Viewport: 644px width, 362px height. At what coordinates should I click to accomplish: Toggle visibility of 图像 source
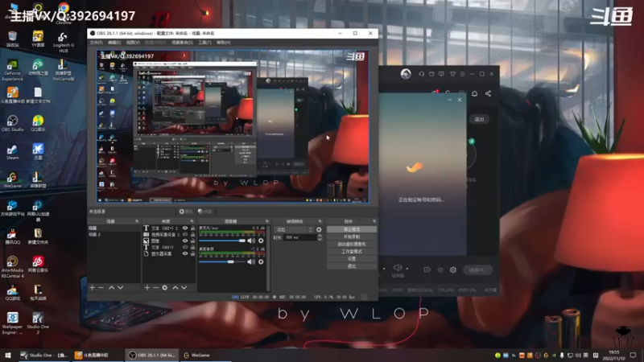(185, 241)
